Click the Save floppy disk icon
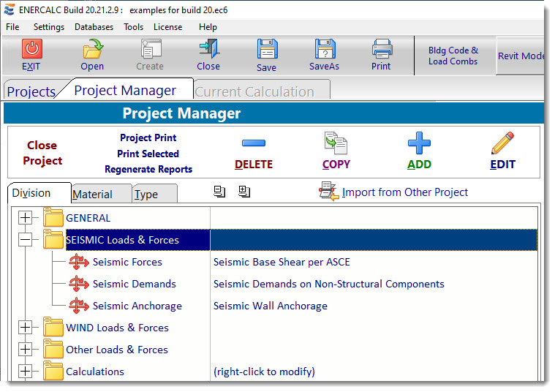555x392 pixels. 266,50
